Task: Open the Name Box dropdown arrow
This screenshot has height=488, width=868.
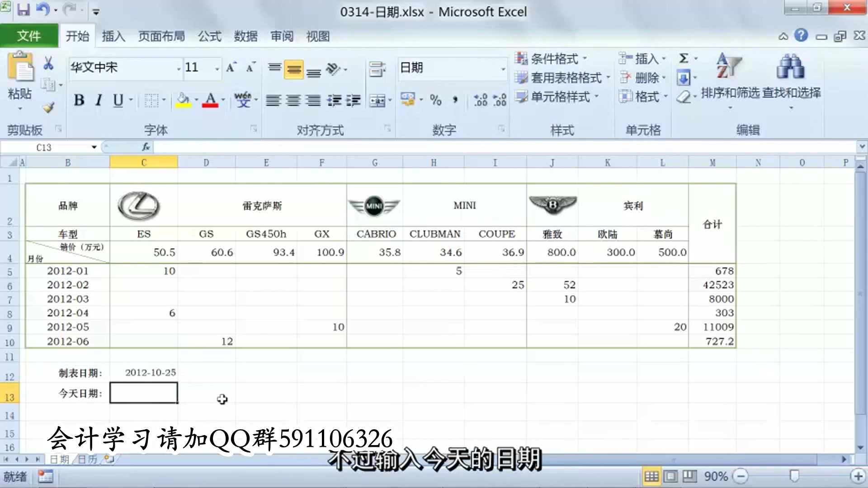Action: (x=94, y=147)
